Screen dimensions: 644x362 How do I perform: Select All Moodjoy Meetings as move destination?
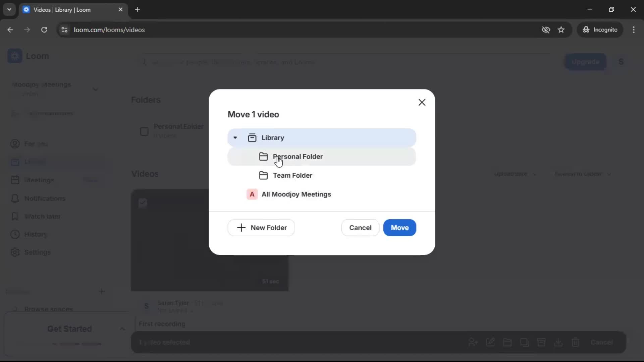pyautogui.click(x=296, y=194)
